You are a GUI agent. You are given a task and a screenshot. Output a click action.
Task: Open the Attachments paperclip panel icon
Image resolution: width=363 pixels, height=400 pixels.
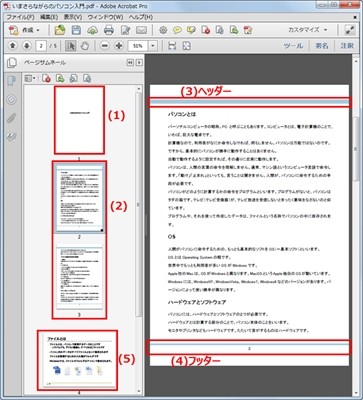[12, 118]
